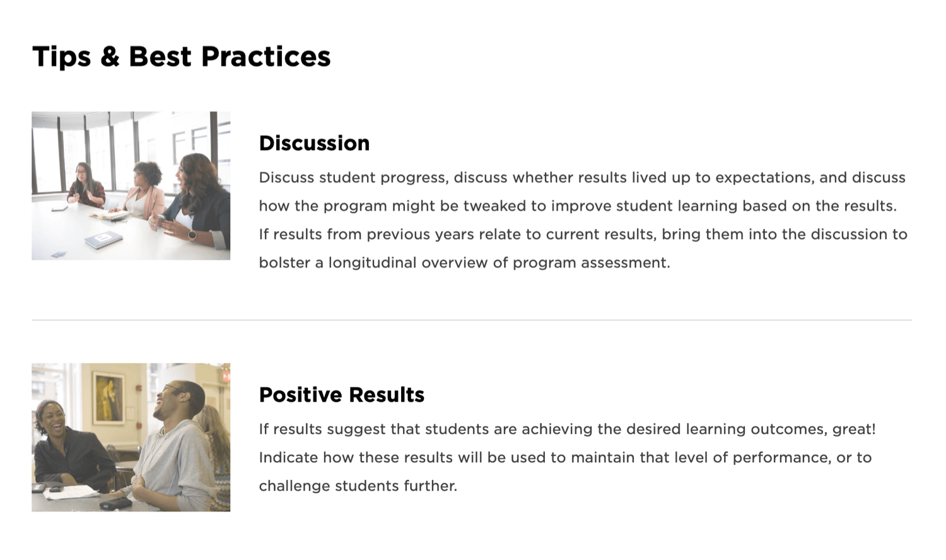946x560 pixels.
Task: Click the line starting 'bolster a longitudinal overview'
Action: pos(464,263)
